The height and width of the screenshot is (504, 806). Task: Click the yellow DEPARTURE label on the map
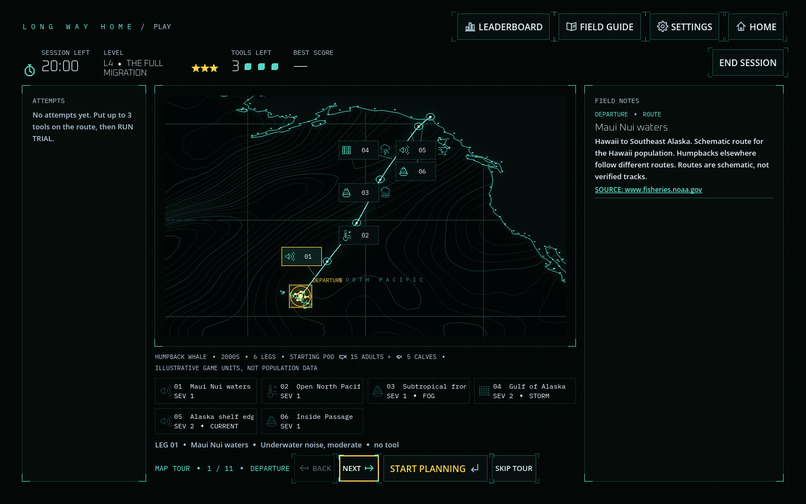tap(328, 280)
